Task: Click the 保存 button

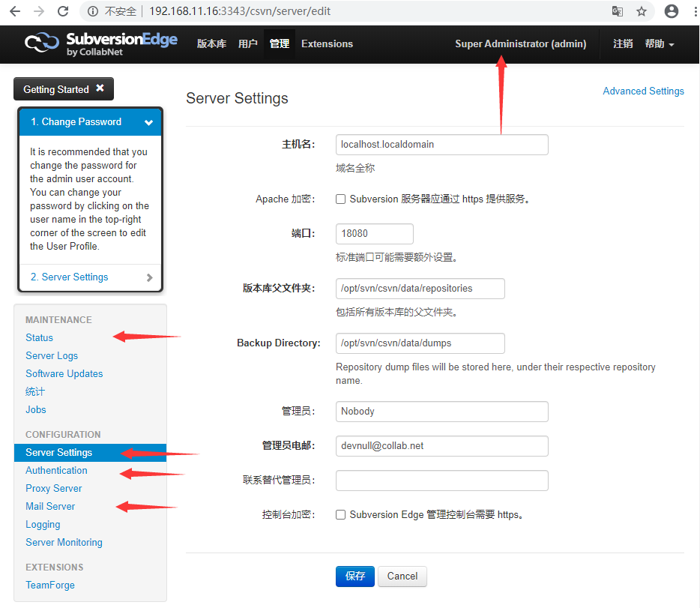Action: [354, 577]
